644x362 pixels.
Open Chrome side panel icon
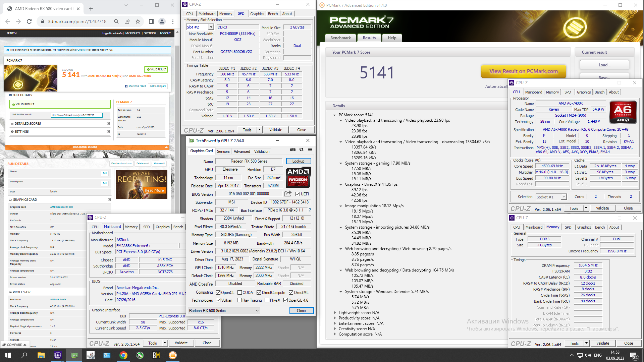[x=151, y=21]
